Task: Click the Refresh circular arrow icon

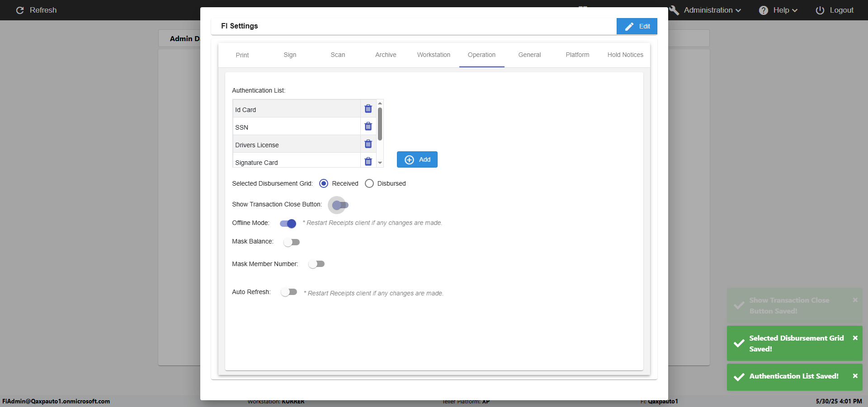Action: coord(20,10)
